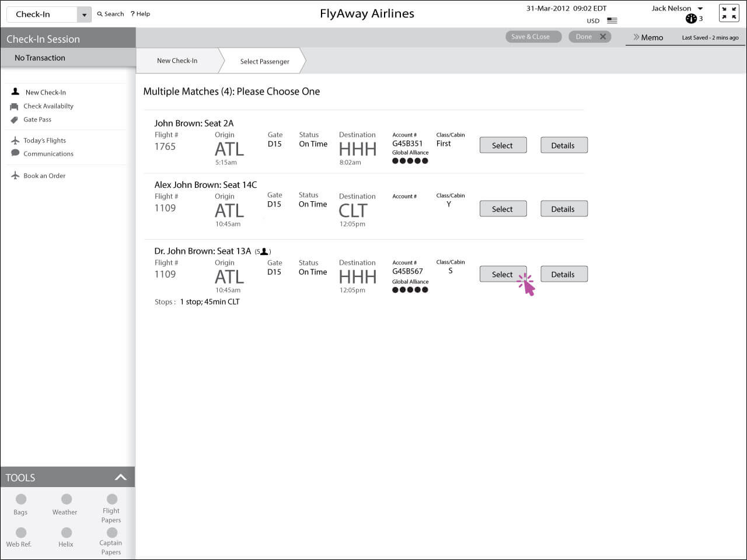Click the Bags tool icon
The width and height of the screenshot is (747, 560).
(21, 499)
